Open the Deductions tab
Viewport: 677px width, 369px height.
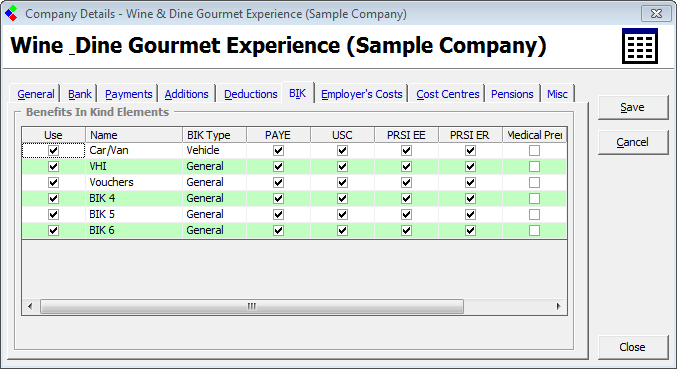click(250, 94)
